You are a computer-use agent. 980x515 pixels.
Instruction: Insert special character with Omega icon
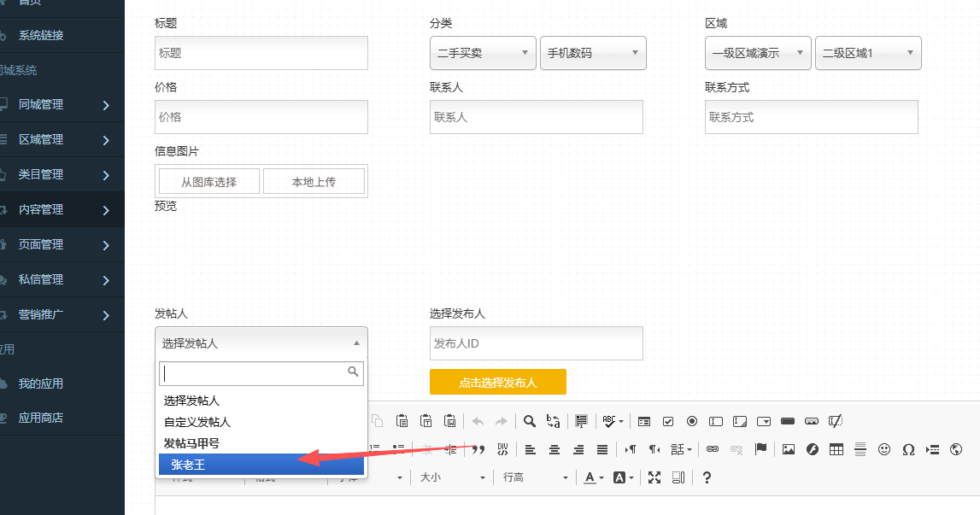pyautogui.click(x=908, y=449)
